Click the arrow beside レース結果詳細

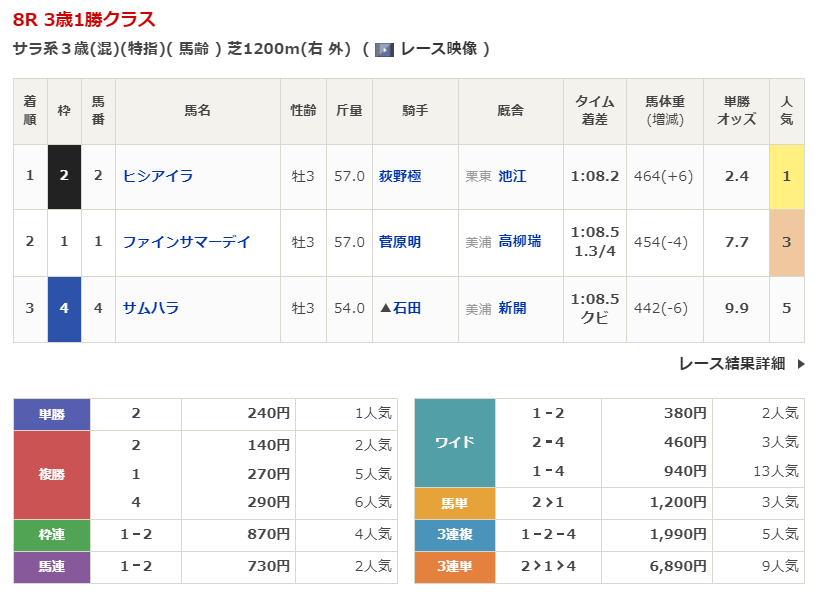pyautogui.click(x=801, y=364)
